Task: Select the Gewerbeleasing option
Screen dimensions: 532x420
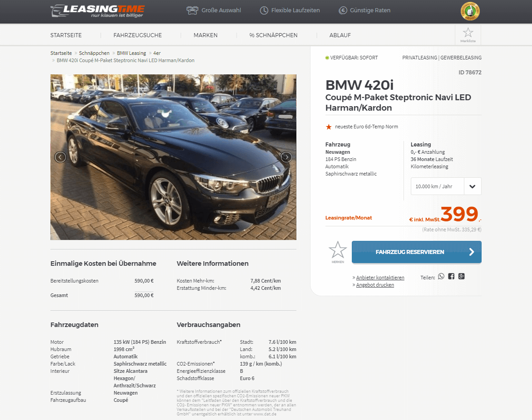Action: [461, 58]
